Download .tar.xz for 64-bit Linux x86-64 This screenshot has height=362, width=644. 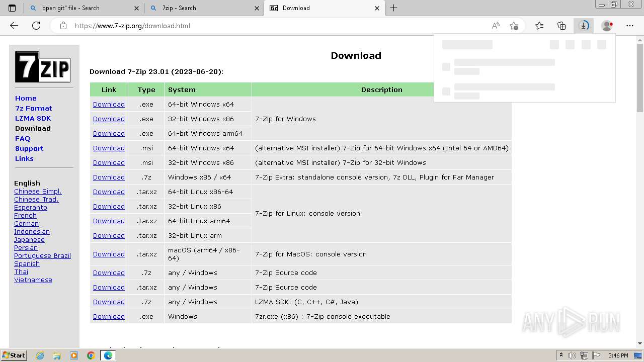109,192
